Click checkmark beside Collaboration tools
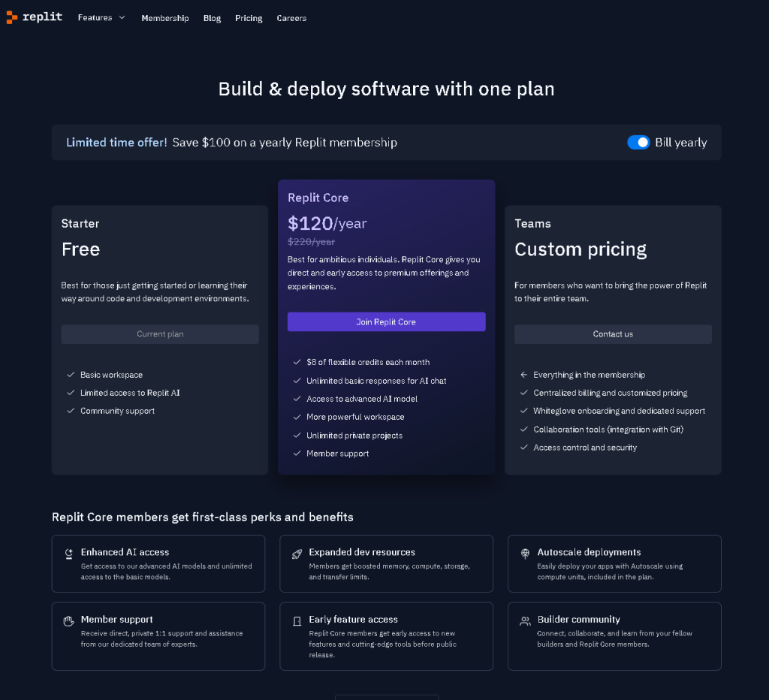769x700 pixels. (x=523, y=429)
